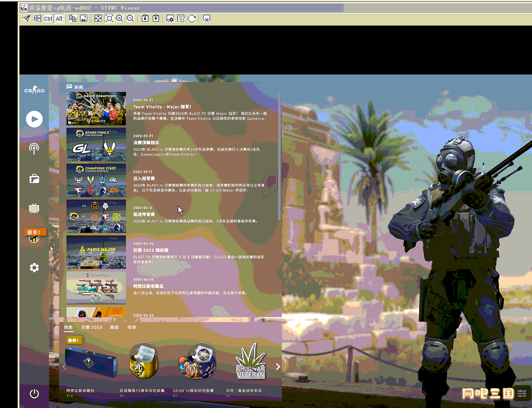Open the Grand Finals GL vs Vitality thumbnail
The image size is (532, 408).
[96, 144]
